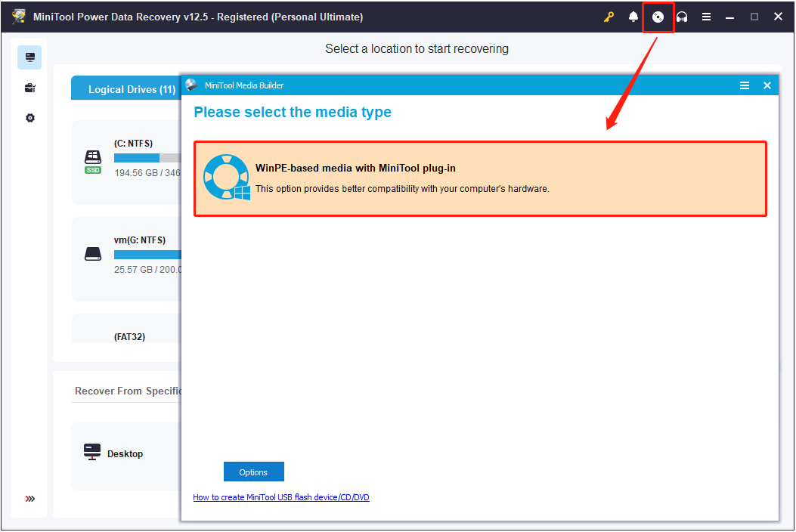The height and width of the screenshot is (532, 796).
Task: Open Media Builder hamburger menu
Action: [x=745, y=85]
